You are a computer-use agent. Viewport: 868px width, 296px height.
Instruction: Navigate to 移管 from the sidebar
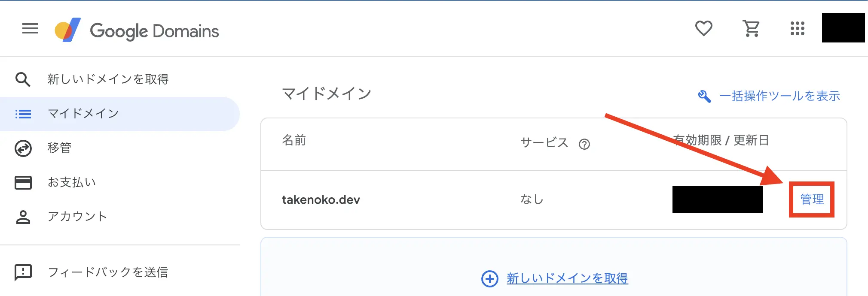[x=59, y=148]
